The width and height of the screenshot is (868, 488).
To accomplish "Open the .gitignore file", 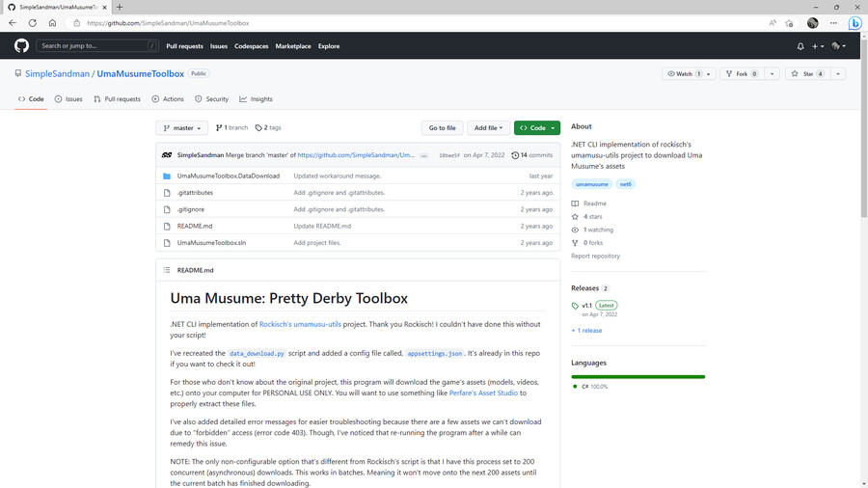I will tap(191, 209).
